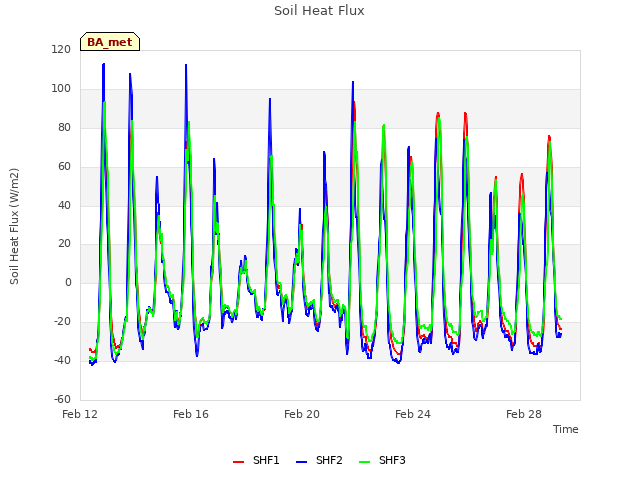
Task: Click the red SHF1 legend color marker
Action: coord(238,462)
